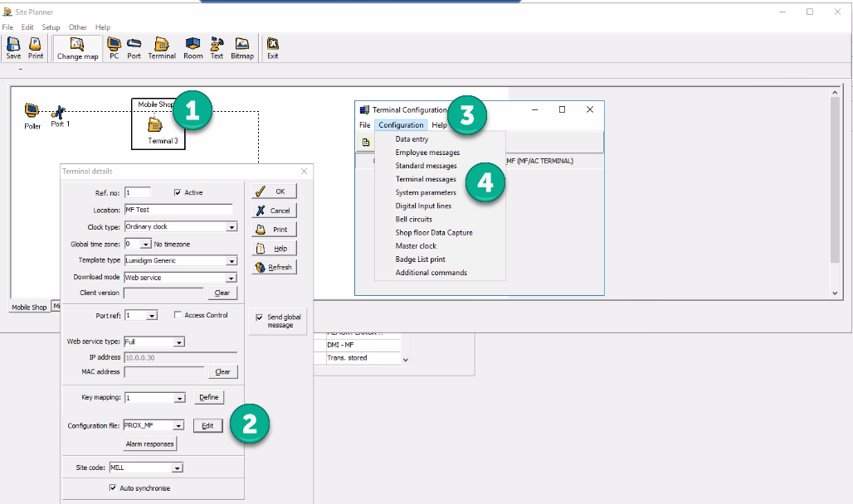Open the Clock type dropdown
The height and width of the screenshot is (504, 853).
(232, 227)
